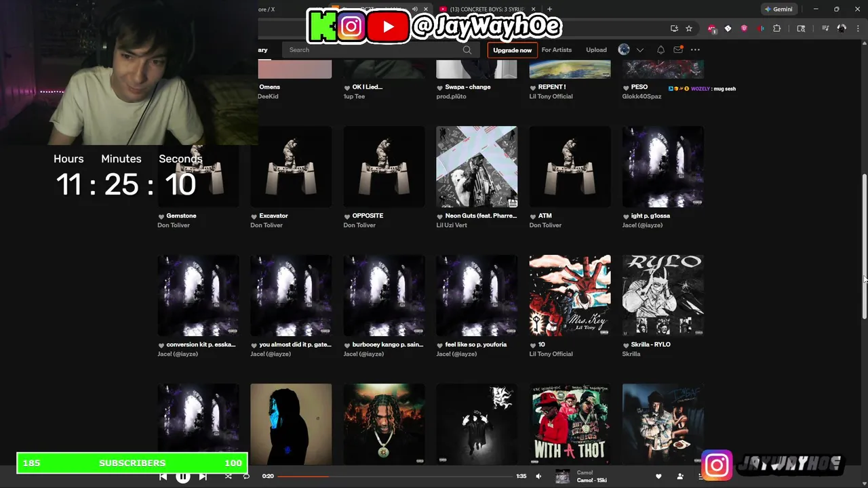Seek within the orange playback progress bar
This screenshot has height=488, width=868.
tap(395, 476)
